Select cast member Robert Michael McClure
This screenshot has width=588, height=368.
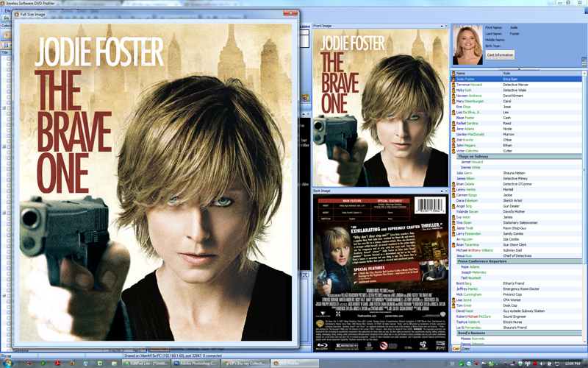517,316
